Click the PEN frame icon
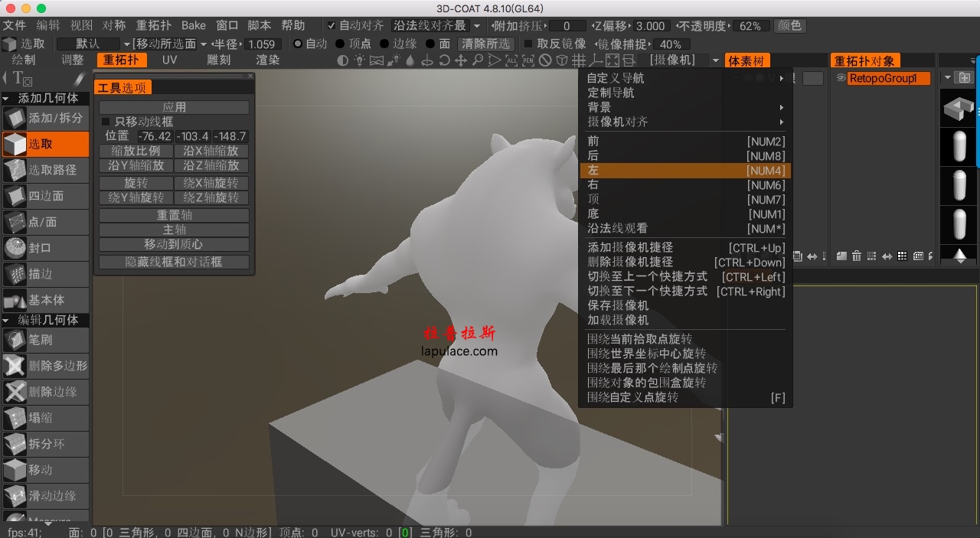The height and width of the screenshot is (538, 980). tap(528, 60)
